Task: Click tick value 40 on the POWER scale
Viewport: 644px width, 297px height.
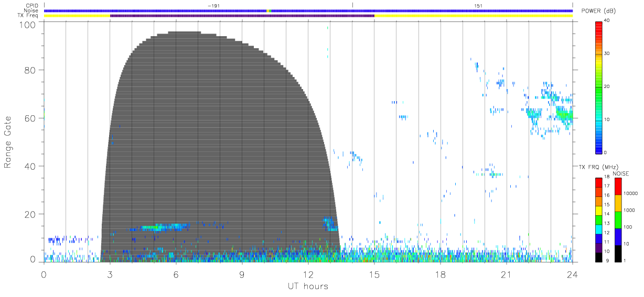Action: 607,21
